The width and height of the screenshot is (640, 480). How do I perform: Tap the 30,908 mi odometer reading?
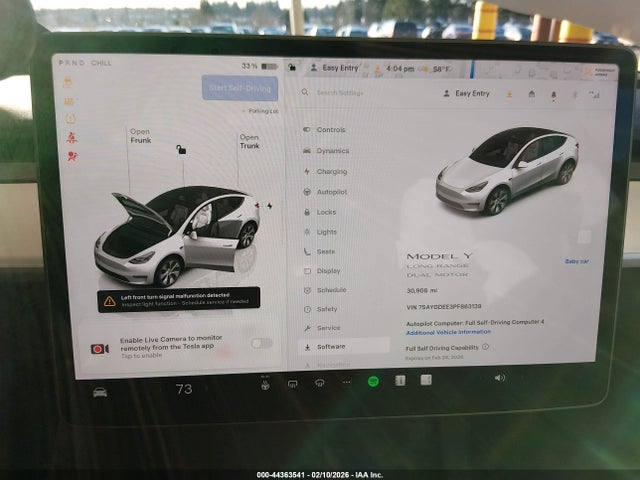click(422, 290)
